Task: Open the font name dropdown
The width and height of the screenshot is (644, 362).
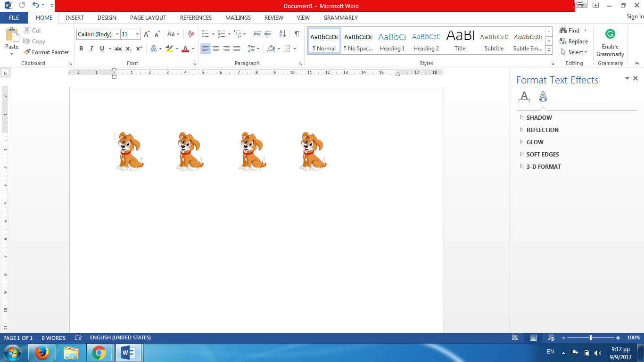Action: 117,34
